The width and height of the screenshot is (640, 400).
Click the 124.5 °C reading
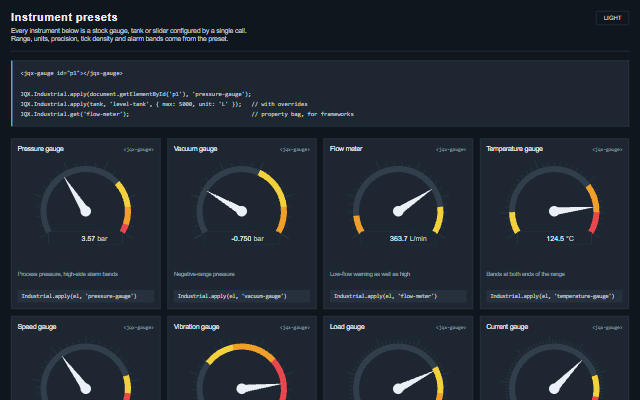(560, 239)
